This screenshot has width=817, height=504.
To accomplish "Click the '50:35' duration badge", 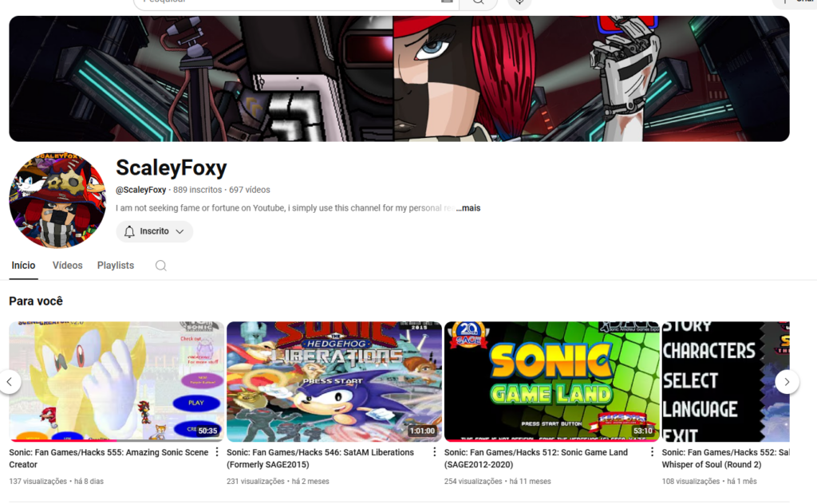I will tap(207, 431).
